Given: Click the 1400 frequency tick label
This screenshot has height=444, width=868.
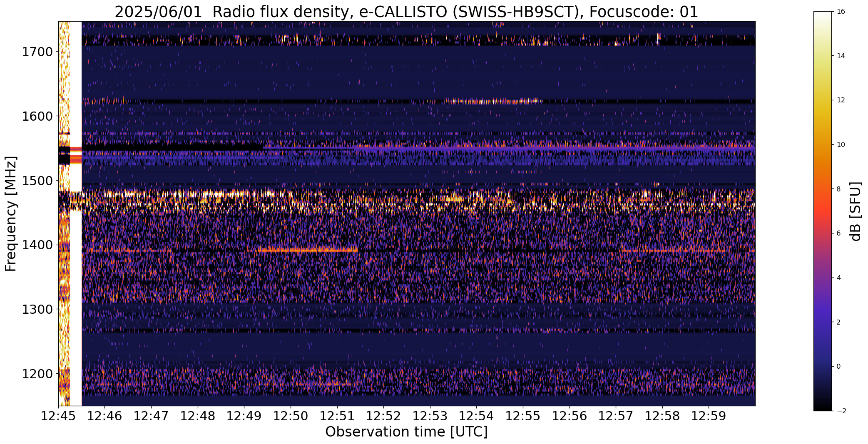Looking at the screenshot, I should click(x=37, y=245).
